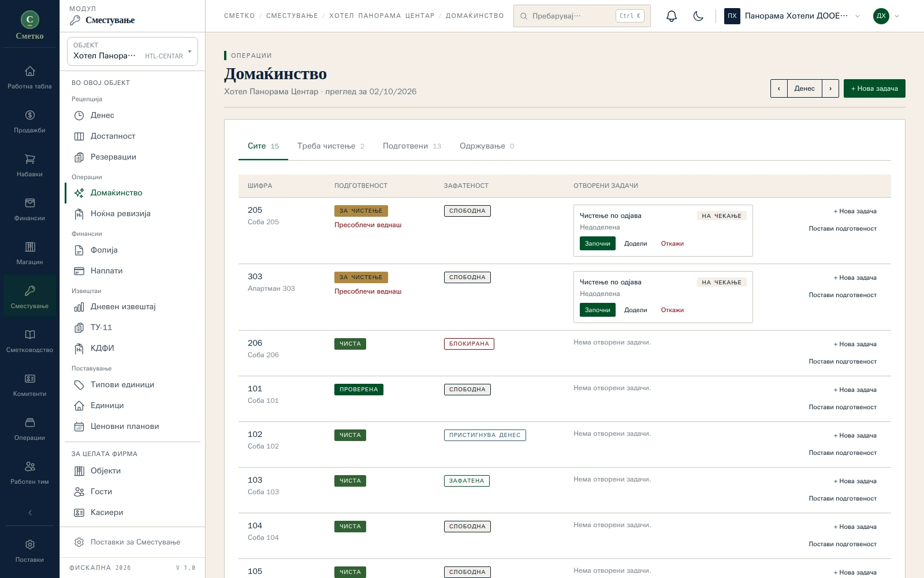
Task: Open Ноќна ревизија menu item
Action: (x=133, y=214)
